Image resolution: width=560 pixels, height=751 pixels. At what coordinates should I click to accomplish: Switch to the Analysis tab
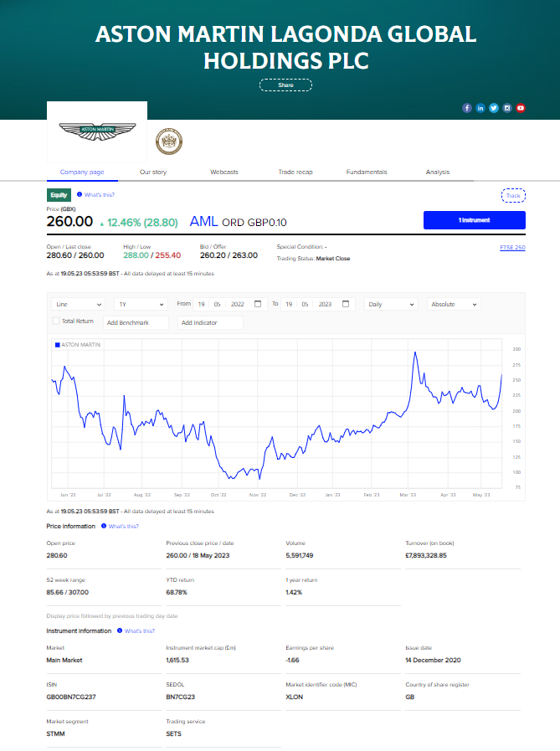tap(438, 172)
